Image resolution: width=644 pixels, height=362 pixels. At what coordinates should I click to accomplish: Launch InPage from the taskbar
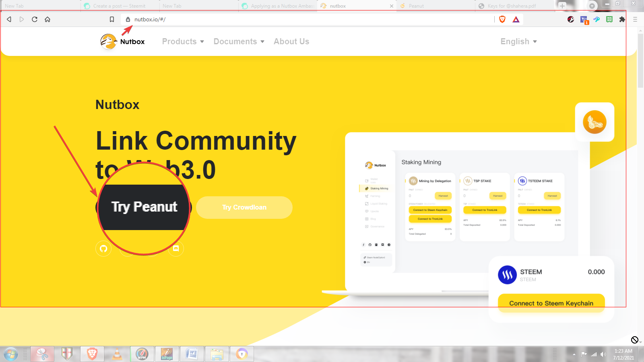[167, 354]
